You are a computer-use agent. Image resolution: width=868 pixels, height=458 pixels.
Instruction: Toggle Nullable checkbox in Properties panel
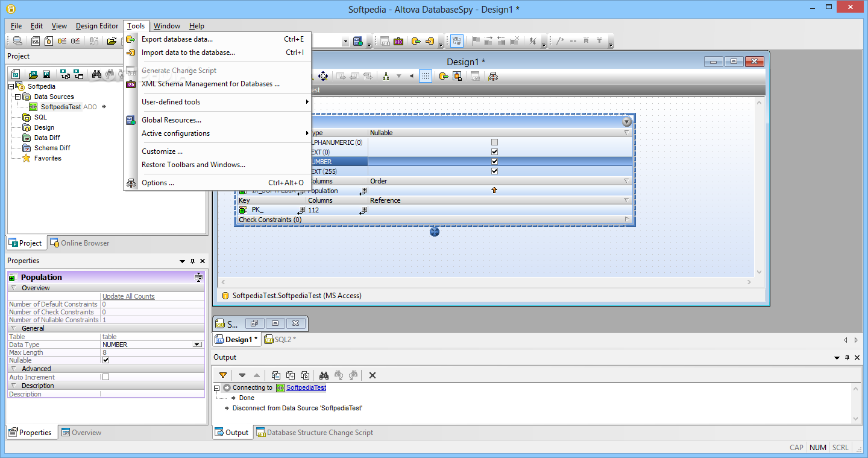tap(106, 360)
